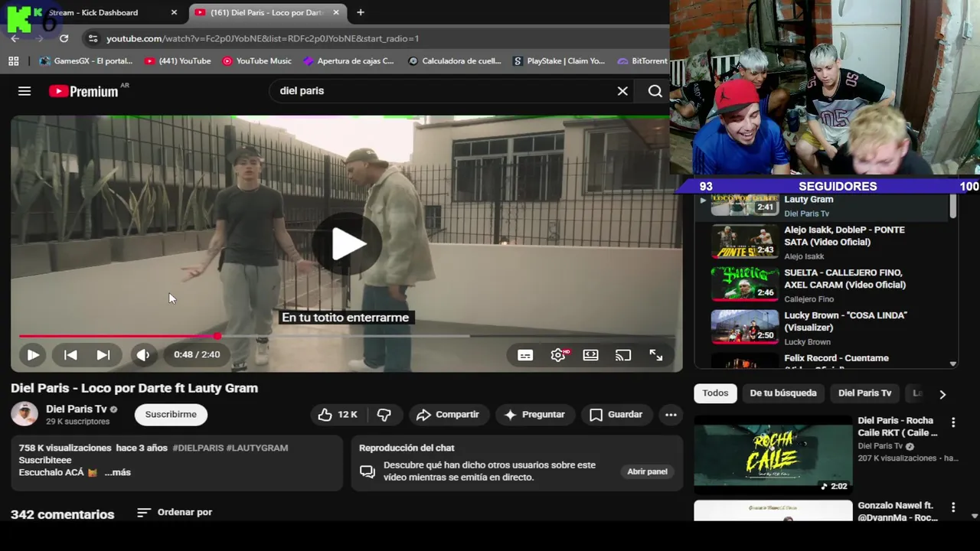Skip to the next video

[103, 355]
